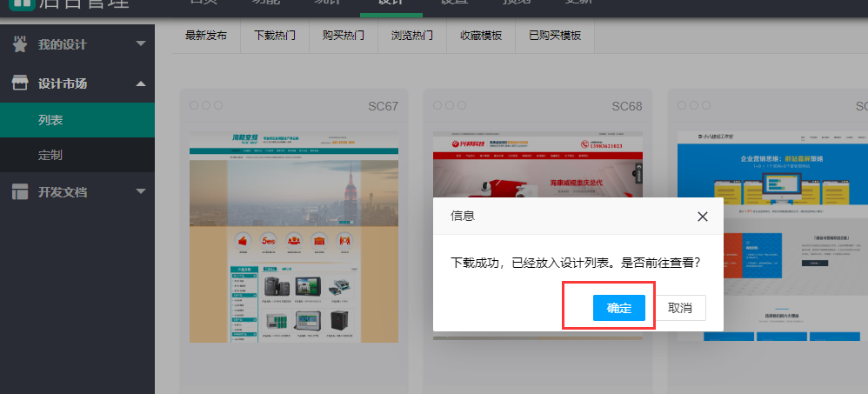The image size is (868, 394).
Task: Click the 设计市场 shop icon
Action: pyautogui.click(x=19, y=83)
